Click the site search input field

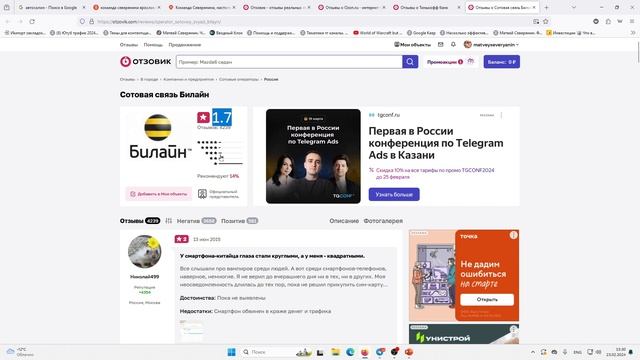click(x=289, y=62)
